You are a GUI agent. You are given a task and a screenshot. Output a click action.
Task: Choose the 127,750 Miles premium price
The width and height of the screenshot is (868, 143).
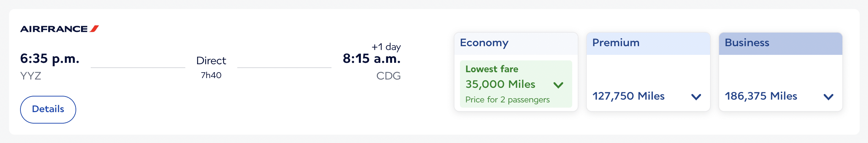628,96
